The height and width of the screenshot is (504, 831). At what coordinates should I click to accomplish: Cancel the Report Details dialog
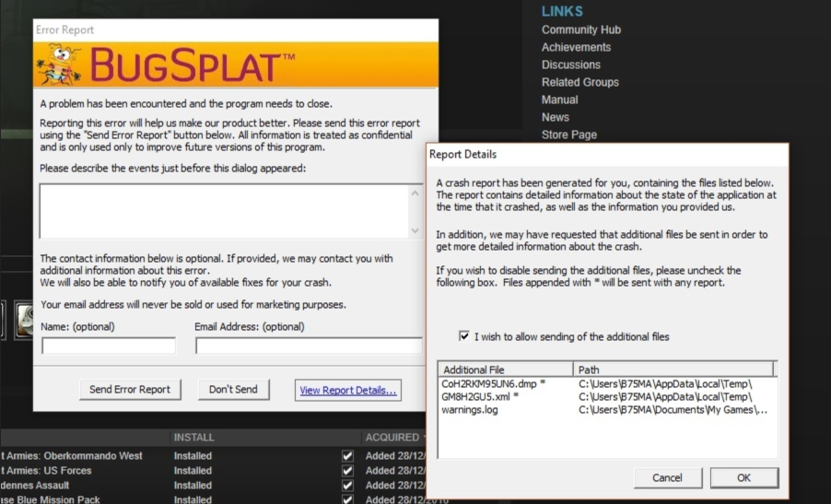click(667, 477)
